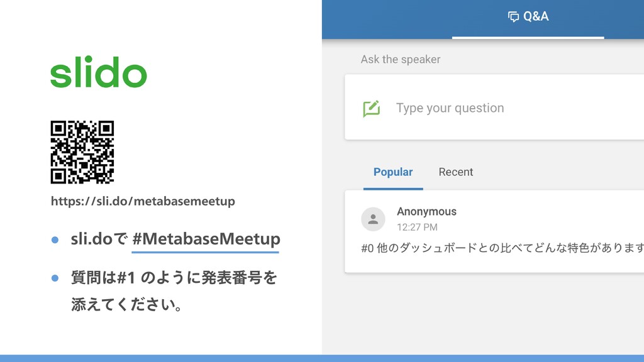
Task: Focus the Type your question field
Action: [x=494, y=107]
